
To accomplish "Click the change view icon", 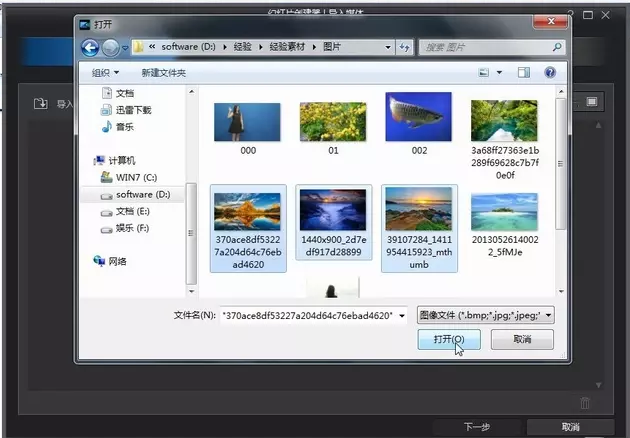I will (484, 72).
